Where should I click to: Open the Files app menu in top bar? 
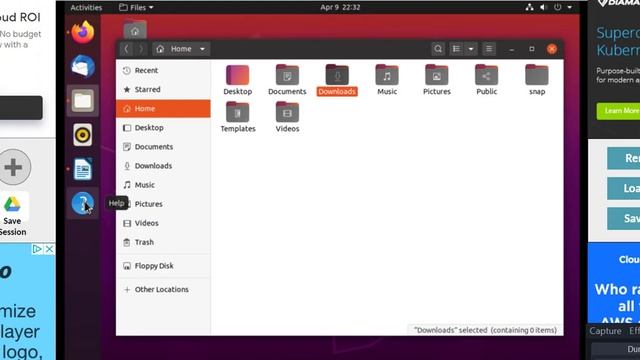click(136, 7)
